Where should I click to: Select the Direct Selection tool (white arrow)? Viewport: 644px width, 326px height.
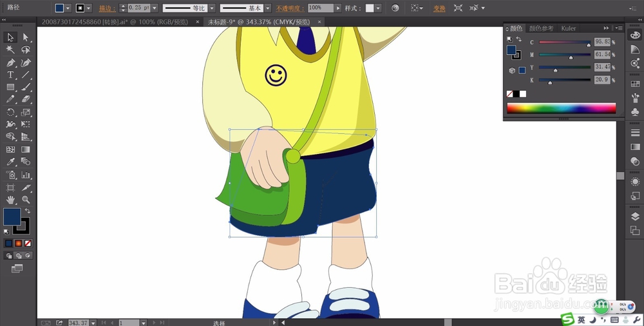(26, 37)
